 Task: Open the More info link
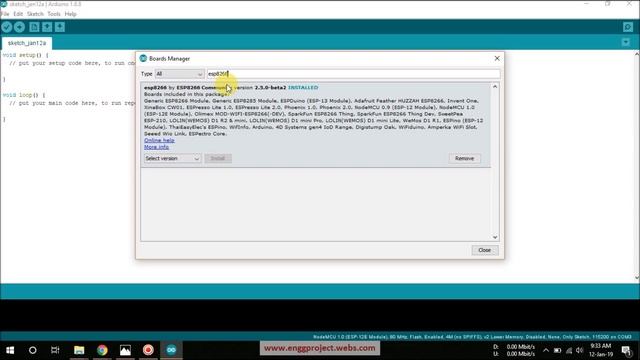[156, 147]
